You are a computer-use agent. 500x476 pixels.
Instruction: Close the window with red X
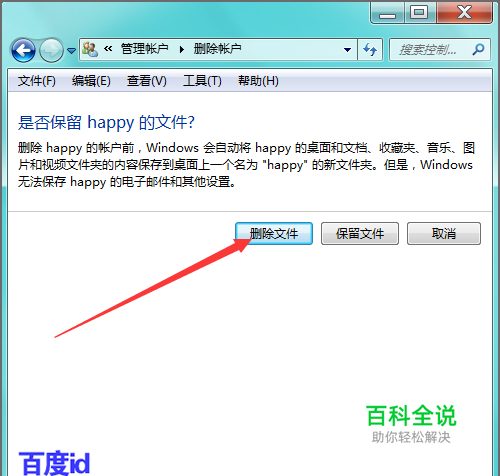tap(464, 13)
